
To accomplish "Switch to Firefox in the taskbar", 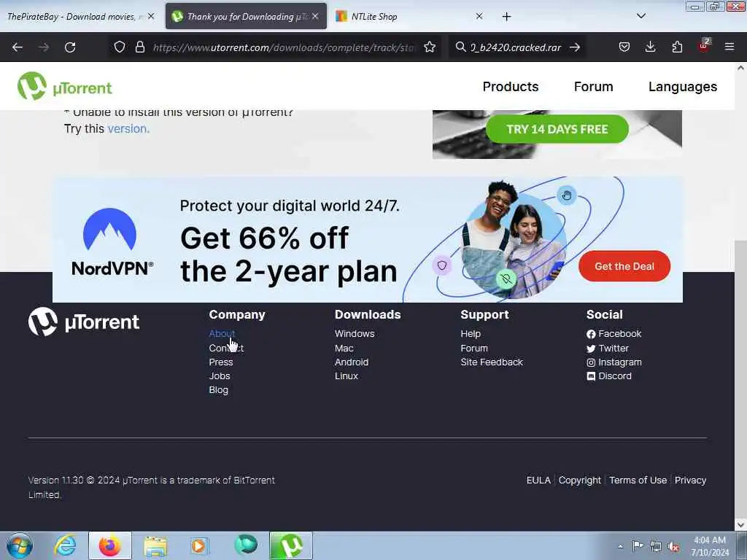I will coord(109,545).
